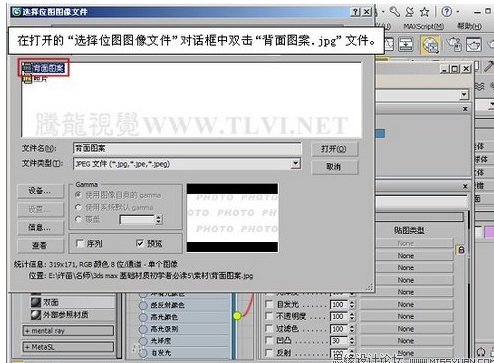This screenshot has width=494, height=363.
Task: Click the pink color swatch in command panel
Action: (489, 232)
